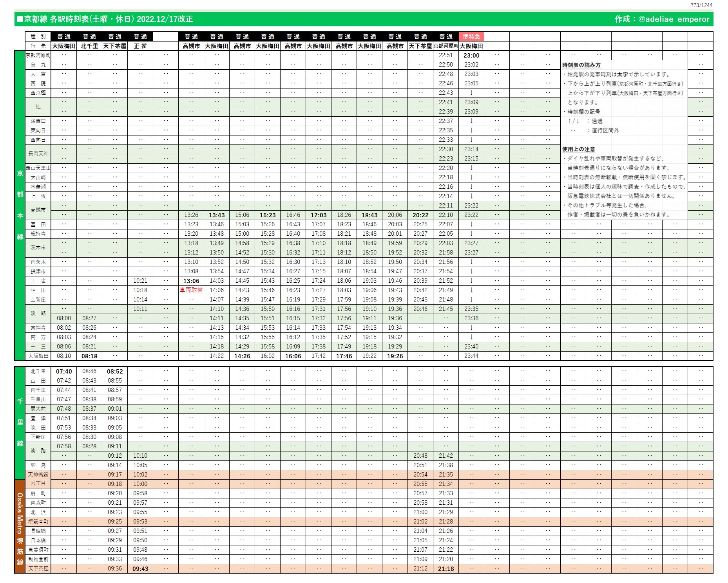Select the bold time 17:46
The image size is (728, 583).
(344, 356)
